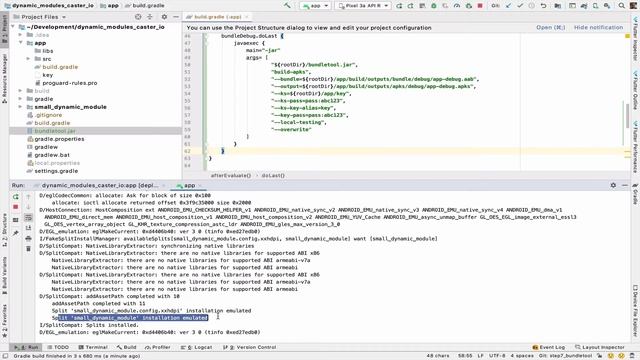Image resolution: width=640 pixels, height=360 pixels.
Task: Click the scroll to end icon
Action: point(28,228)
